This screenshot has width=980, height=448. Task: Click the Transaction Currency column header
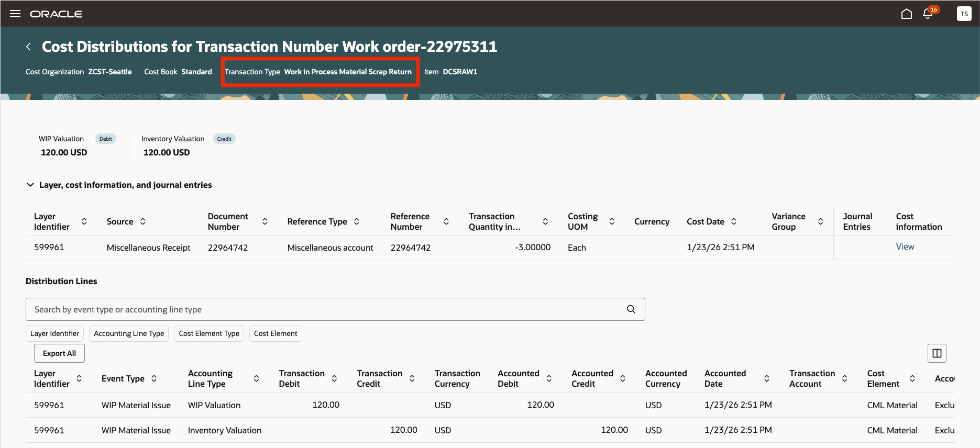(x=457, y=378)
